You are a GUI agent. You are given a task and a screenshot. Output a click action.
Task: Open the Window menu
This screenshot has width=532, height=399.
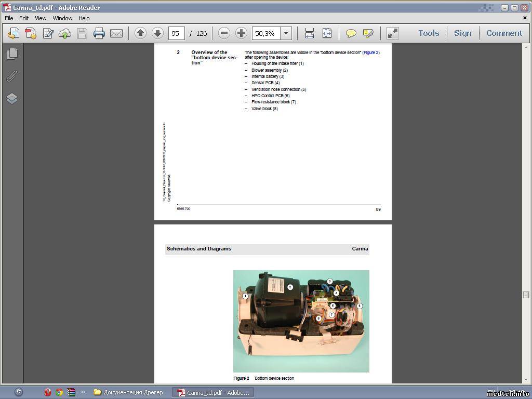62,18
